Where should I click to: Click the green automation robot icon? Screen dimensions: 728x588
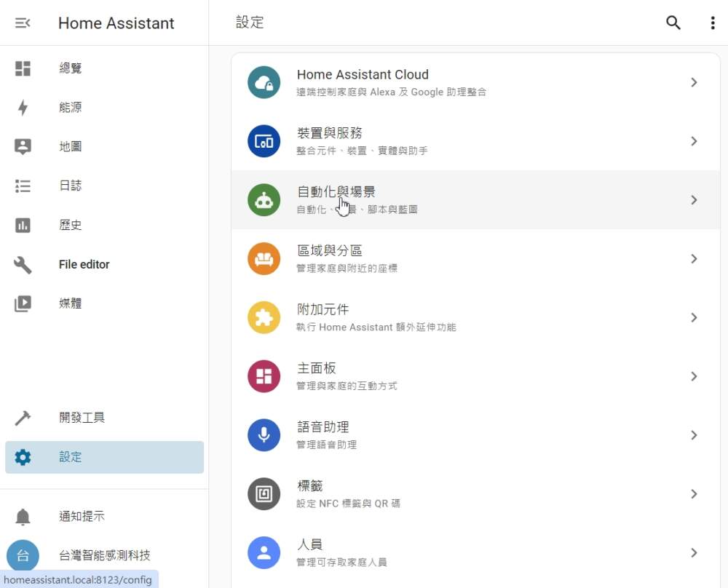(x=264, y=200)
